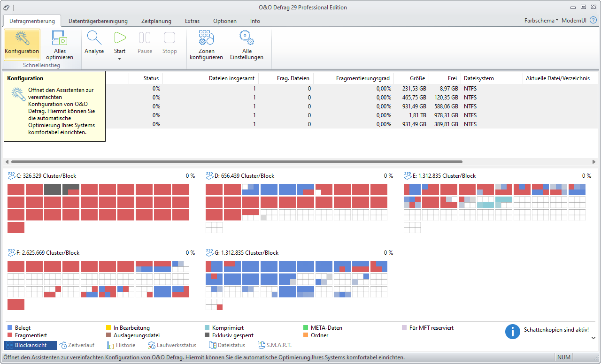
Task: Click the Pause ribbon icon
Action: (145, 38)
